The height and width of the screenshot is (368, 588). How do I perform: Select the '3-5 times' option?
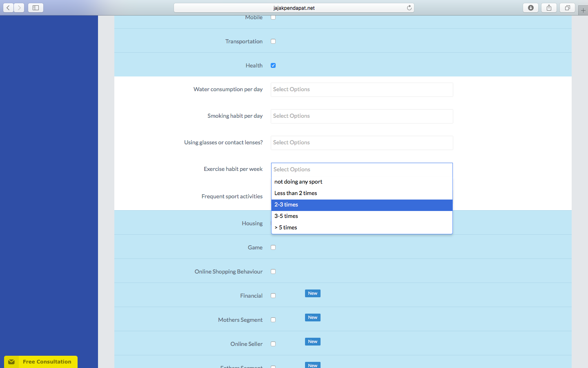(362, 216)
